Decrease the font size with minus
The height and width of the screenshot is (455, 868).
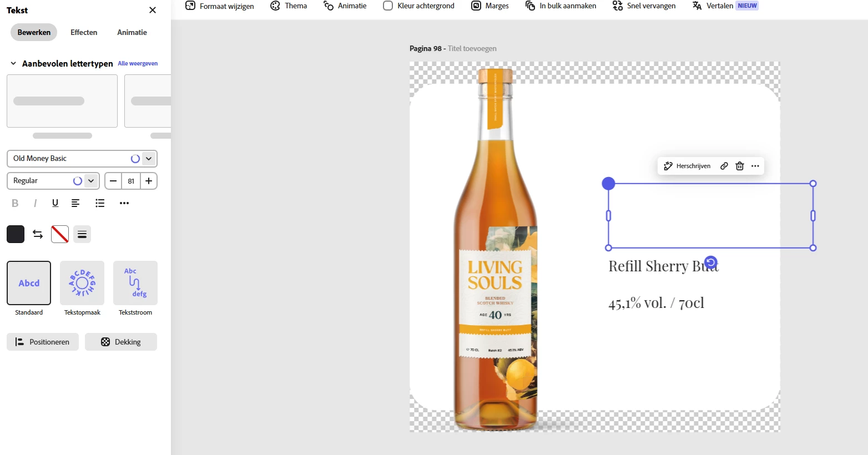[113, 181]
